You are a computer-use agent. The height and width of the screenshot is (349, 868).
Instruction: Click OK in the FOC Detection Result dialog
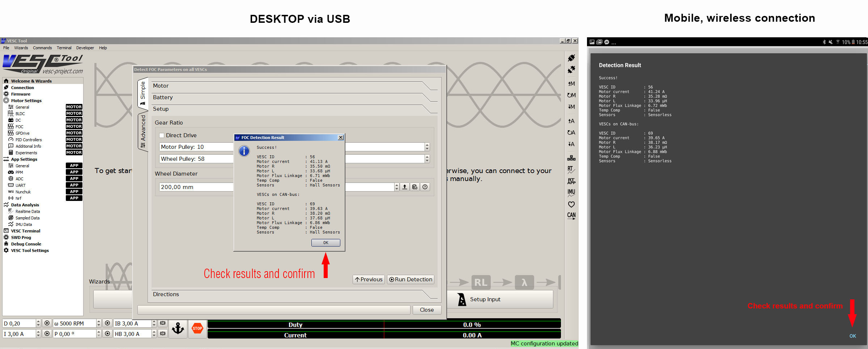click(x=325, y=243)
